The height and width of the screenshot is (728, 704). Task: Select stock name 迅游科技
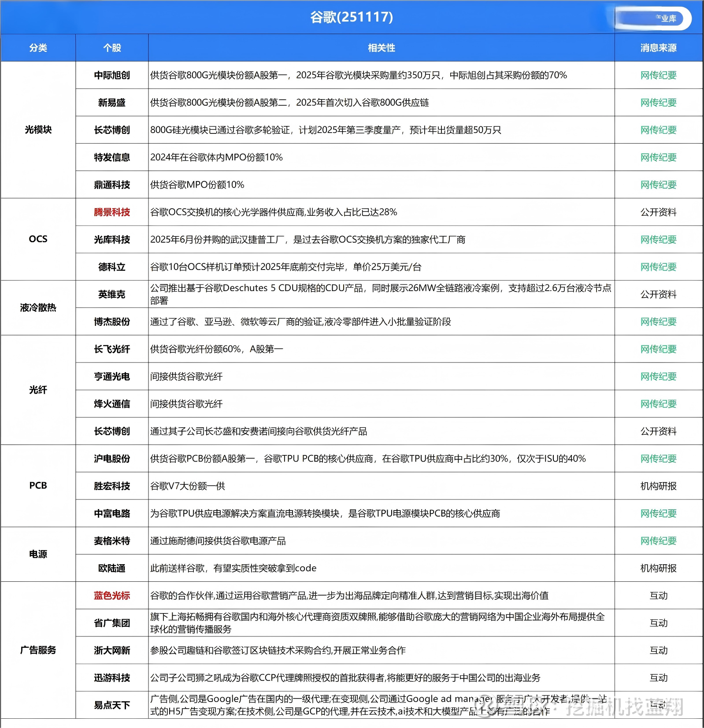(112, 678)
